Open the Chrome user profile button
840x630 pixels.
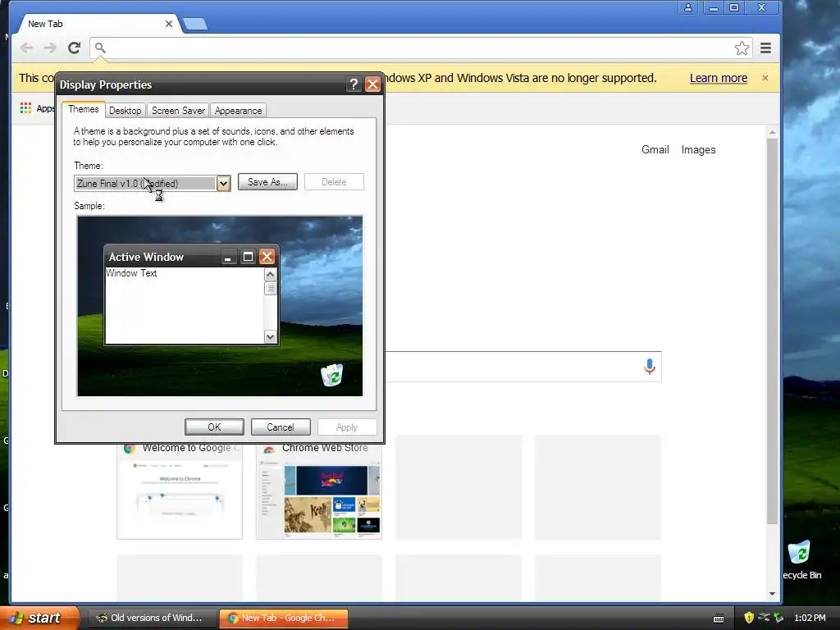pyautogui.click(x=688, y=7)
